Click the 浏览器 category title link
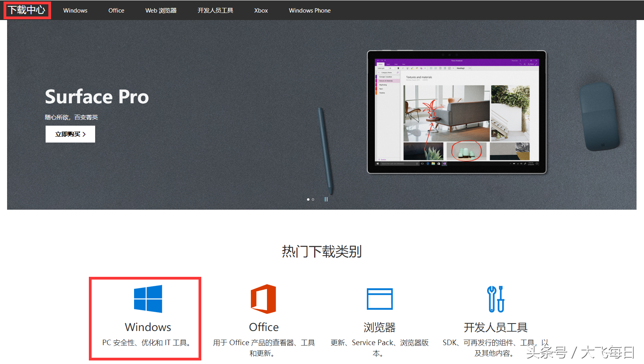 [x=379, y=327]
